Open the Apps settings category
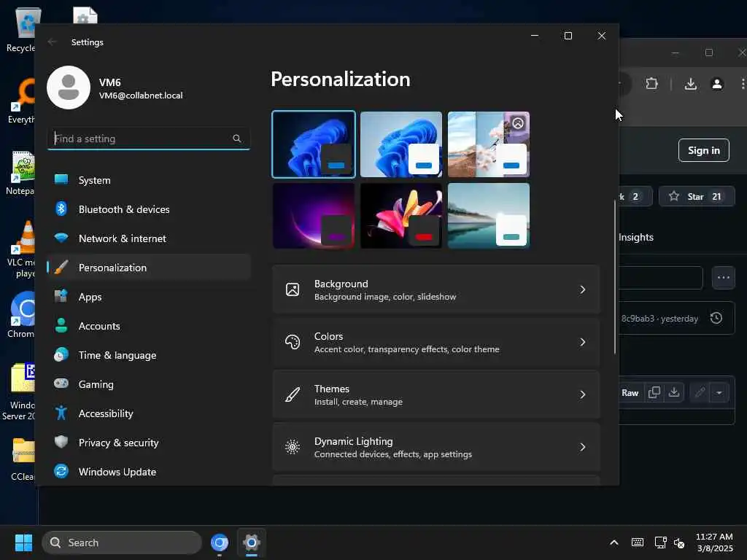This screenshot has width=747, height=560. [x=149, y=297]
